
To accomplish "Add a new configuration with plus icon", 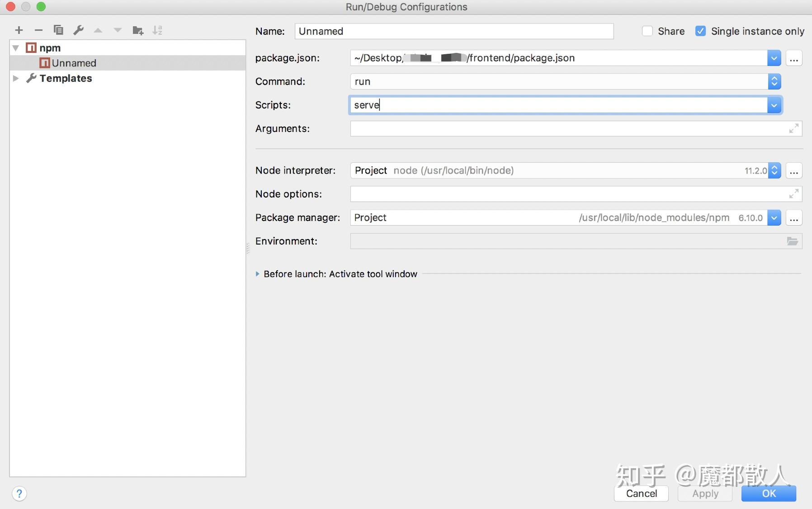I will (19, 30).
